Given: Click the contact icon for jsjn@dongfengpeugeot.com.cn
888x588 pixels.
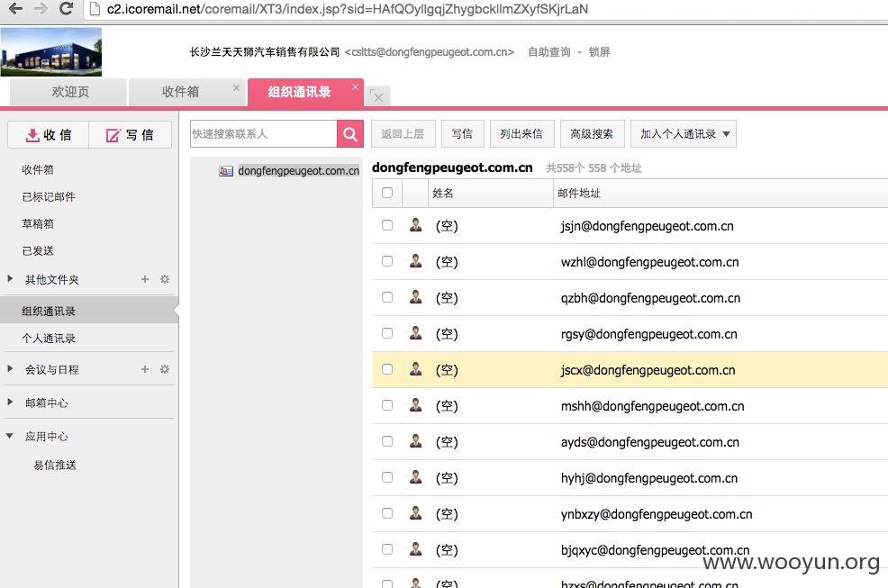Looking at the screenshot, I should tap(416, 225).
